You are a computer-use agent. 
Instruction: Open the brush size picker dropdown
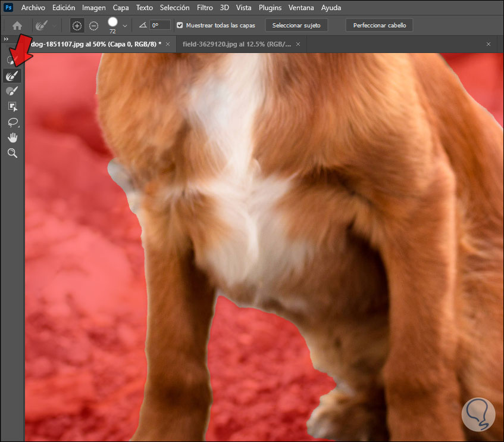tap(125, 26)
